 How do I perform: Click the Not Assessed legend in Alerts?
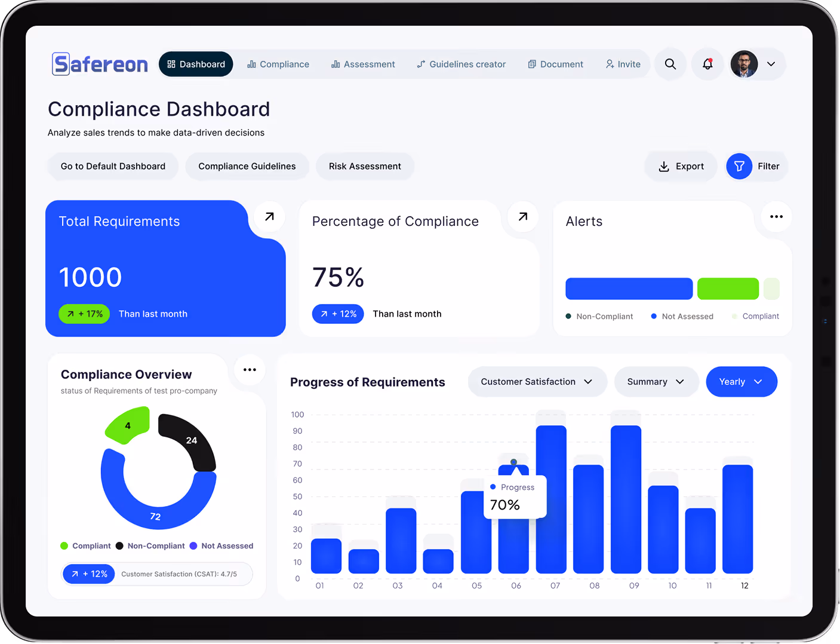pyautogui.click(x=682, y=317)
